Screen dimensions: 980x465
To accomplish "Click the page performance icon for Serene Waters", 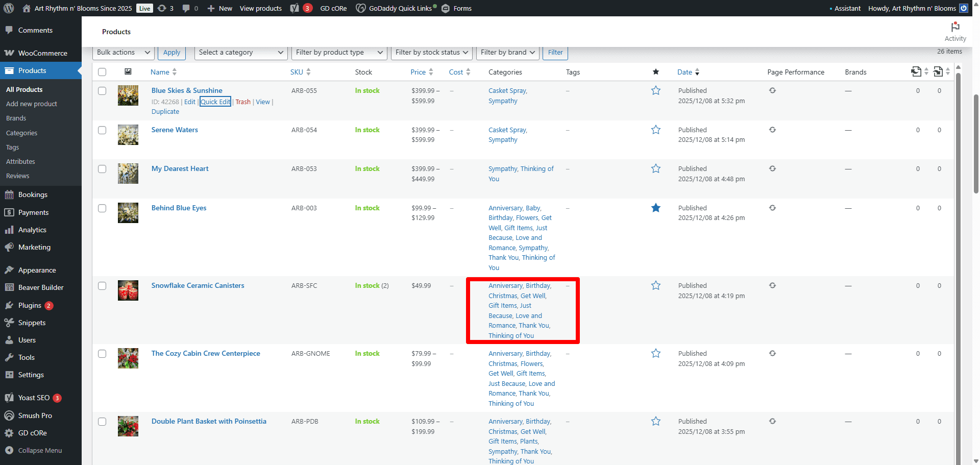I will pos(772,130).
